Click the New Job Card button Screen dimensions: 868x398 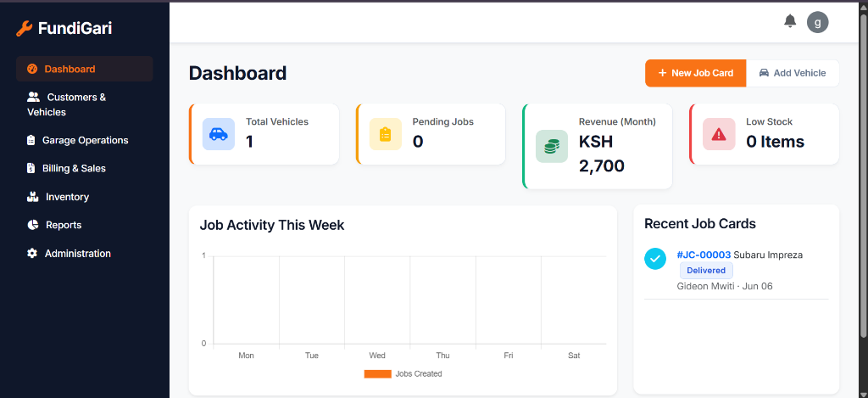pos(696,73)
